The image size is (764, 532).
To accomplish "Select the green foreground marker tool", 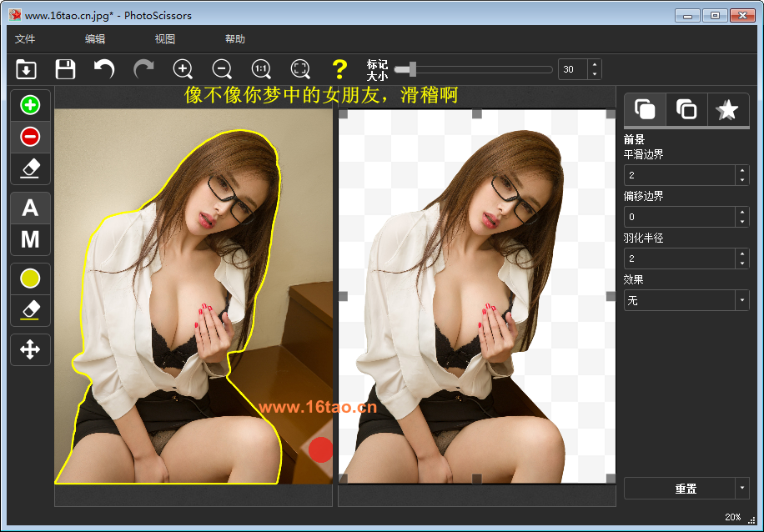I will (30, 105).
